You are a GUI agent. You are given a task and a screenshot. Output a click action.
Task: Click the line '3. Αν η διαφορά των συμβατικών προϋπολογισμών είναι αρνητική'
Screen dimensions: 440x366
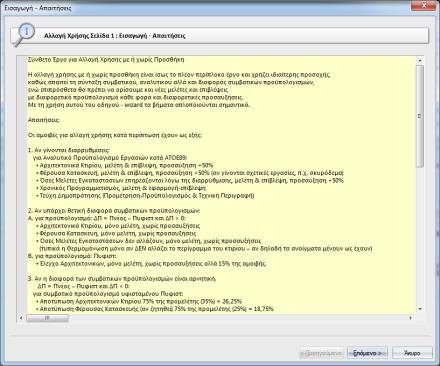coord(122,279)
